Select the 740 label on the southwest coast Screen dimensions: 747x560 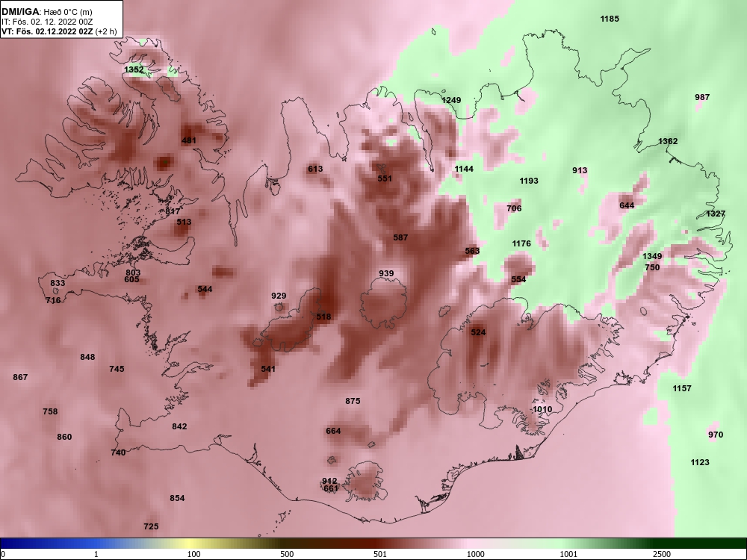118,453
